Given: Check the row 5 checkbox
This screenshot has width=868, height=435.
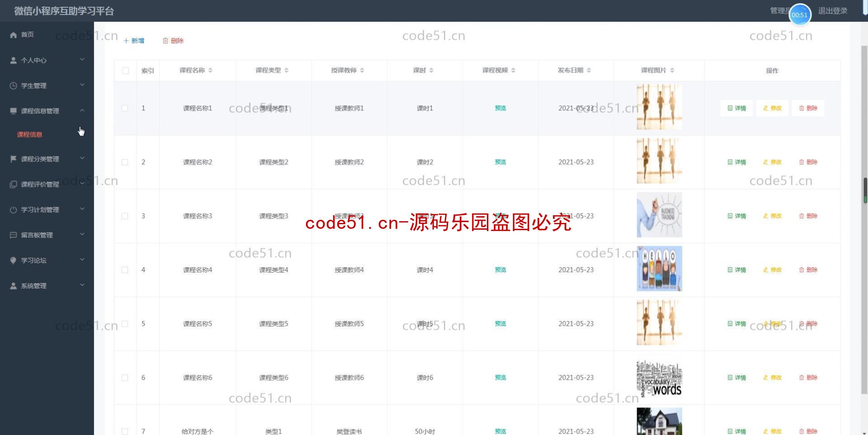Looking at the screenshot, I should (125, 324).
